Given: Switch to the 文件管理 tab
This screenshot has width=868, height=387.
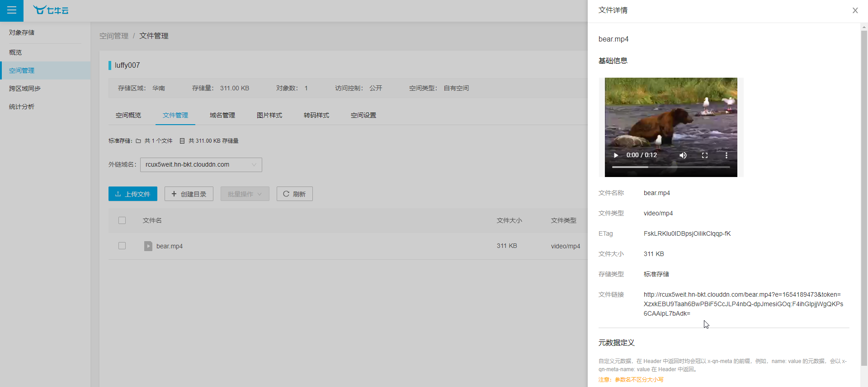Looking at the screenshot, I should coord(175,115).
